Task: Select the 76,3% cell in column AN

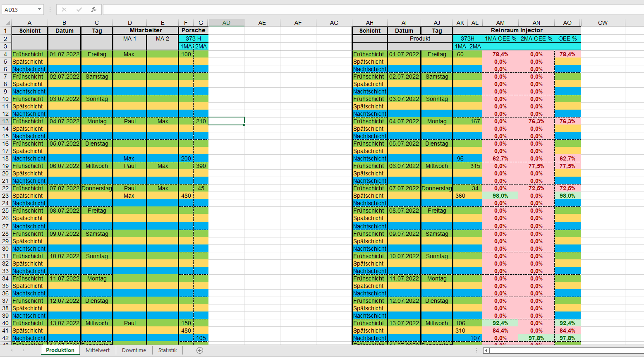Action: coord(536,121)
